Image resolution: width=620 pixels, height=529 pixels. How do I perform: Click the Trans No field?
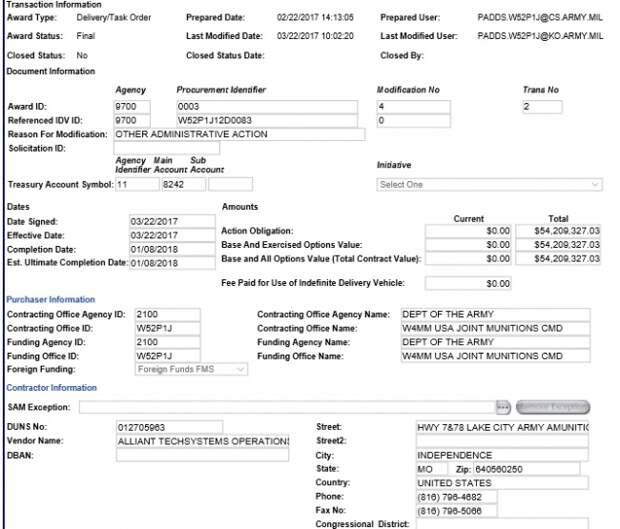coord(542,107)
